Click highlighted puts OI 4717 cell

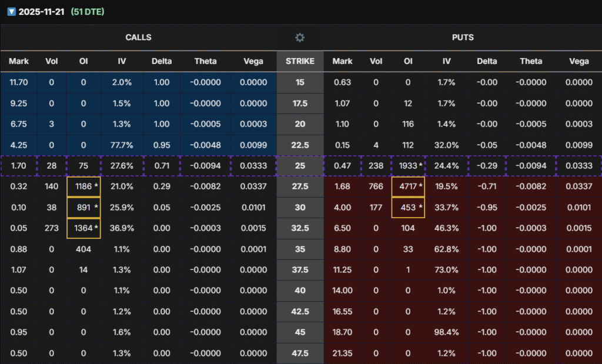pyautogui.click(x=408, y=186)
